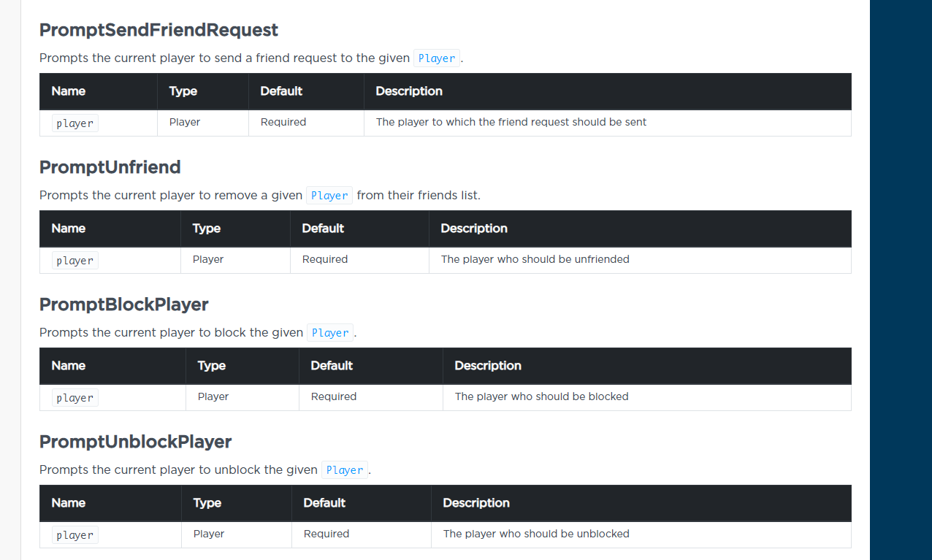Click the Player type link under PromptSendFriendRequest
The height and width of the screenshot is (560, 932).
(x=436, y=58)
